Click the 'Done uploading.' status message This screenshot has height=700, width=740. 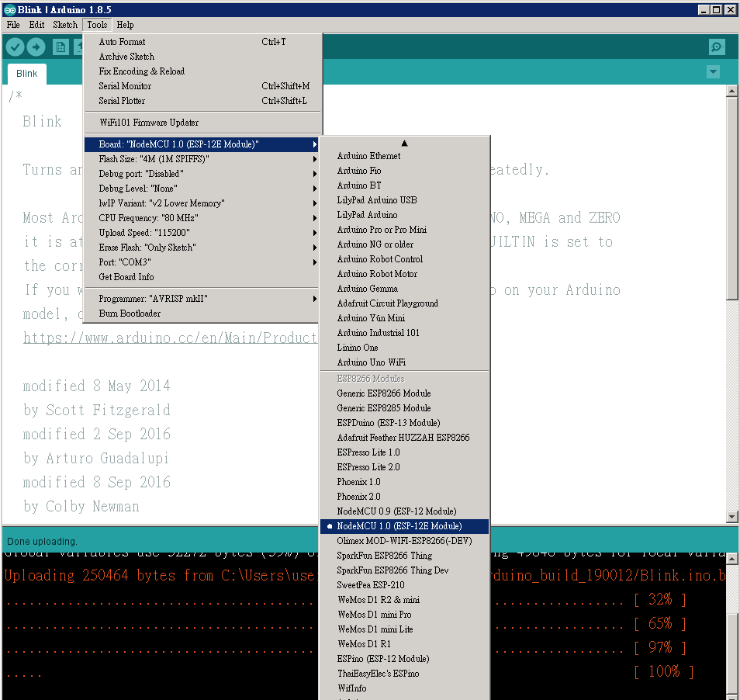tap(42, 542)
